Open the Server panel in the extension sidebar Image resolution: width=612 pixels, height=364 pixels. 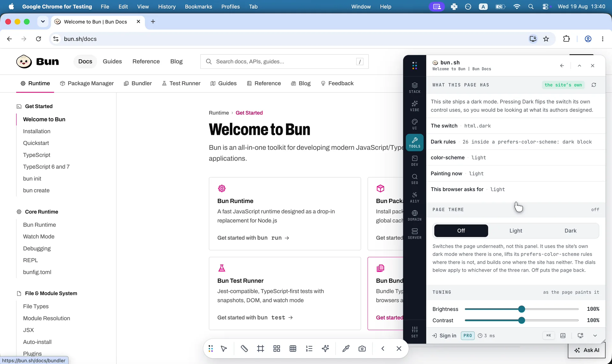(x=414, y=234)
